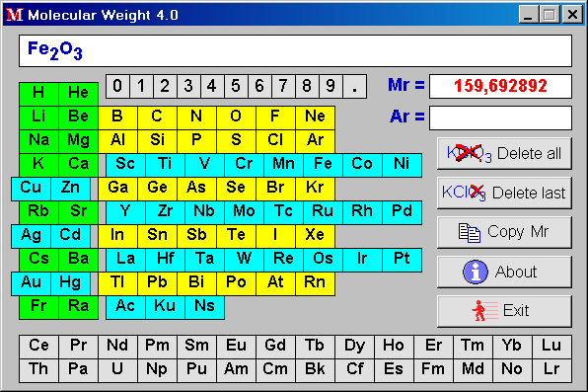Select the Lr actinide cell

pos(552,370)
